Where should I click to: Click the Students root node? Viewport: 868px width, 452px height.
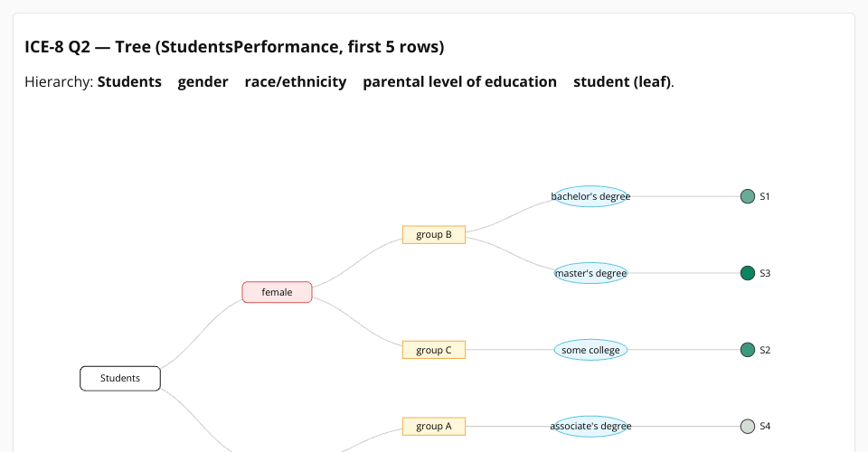pyautogui.click(x=120, y=378)
